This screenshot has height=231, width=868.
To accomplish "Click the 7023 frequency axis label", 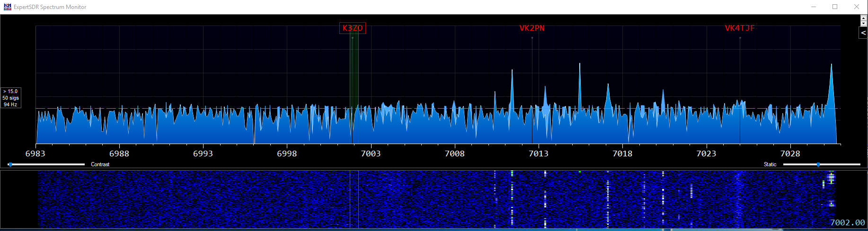I will 706,154.
